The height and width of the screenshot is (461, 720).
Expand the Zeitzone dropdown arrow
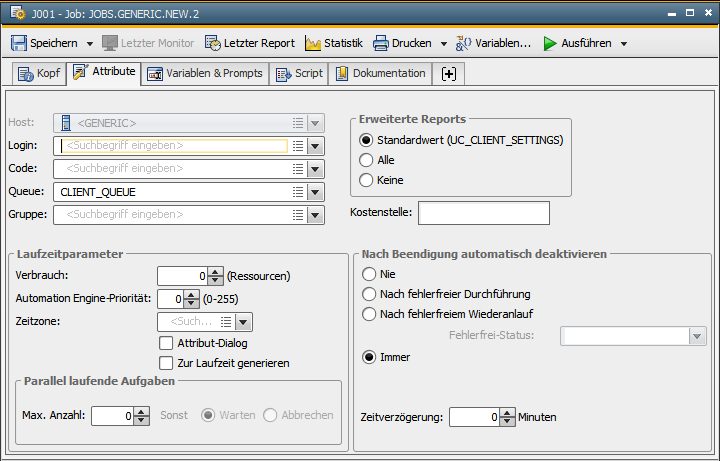click(243, 322)
